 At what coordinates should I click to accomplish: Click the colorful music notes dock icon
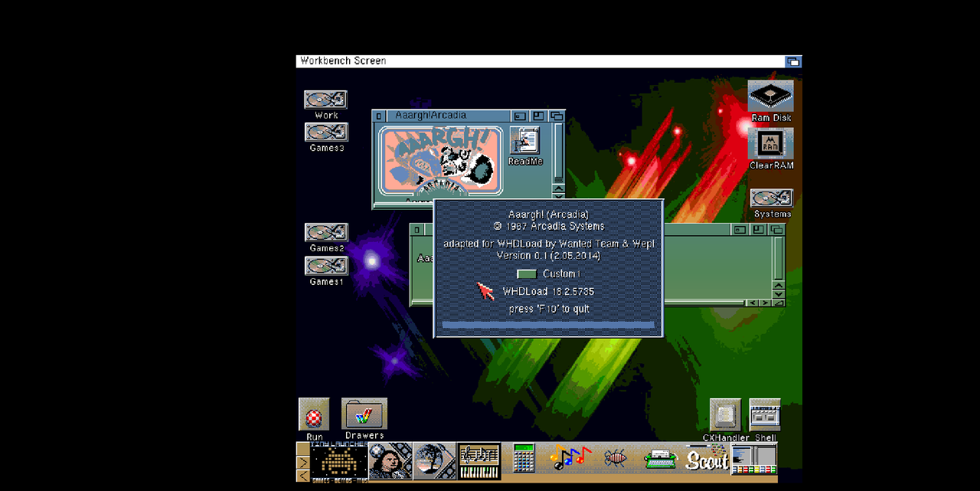[570, 458]
